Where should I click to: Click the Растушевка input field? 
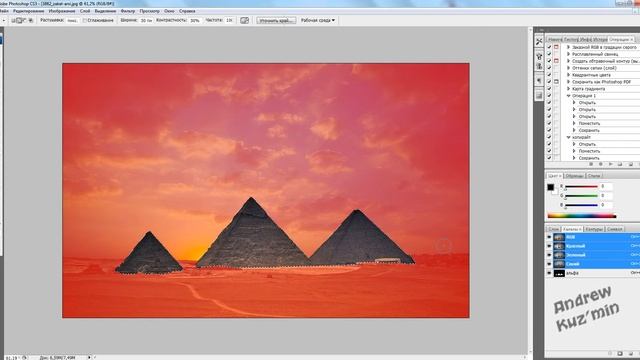[73, 20]
